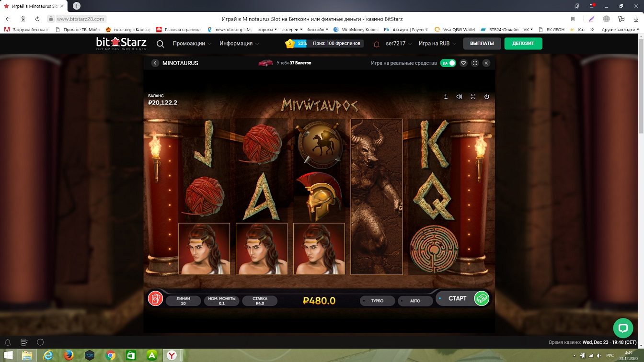Viewport: 644px width, 362px height.
Task: Switch to the Minotaurus Slot browser tab
Action: click(x=34, y=6)
